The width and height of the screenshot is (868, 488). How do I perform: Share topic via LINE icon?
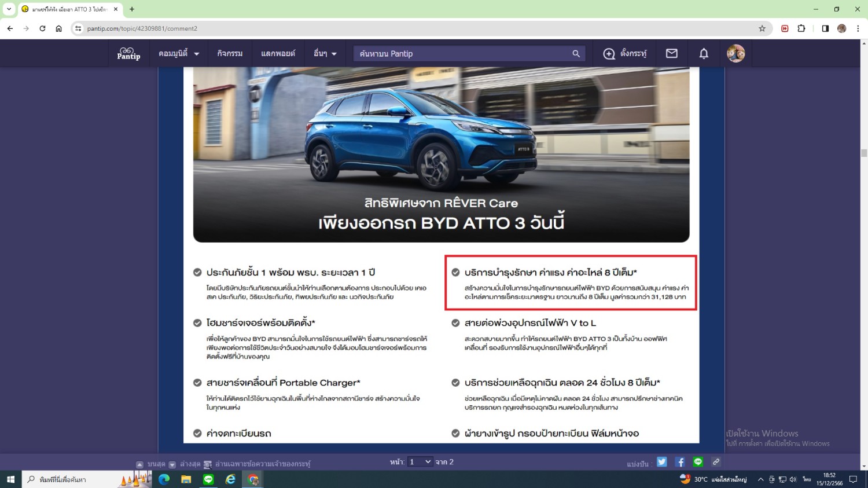pos(698,462)
